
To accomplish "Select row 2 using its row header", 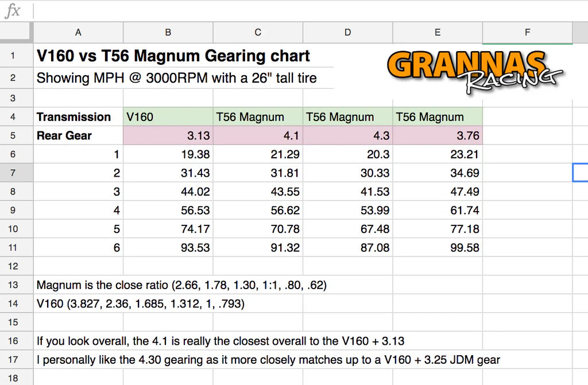I will (17, 78).
